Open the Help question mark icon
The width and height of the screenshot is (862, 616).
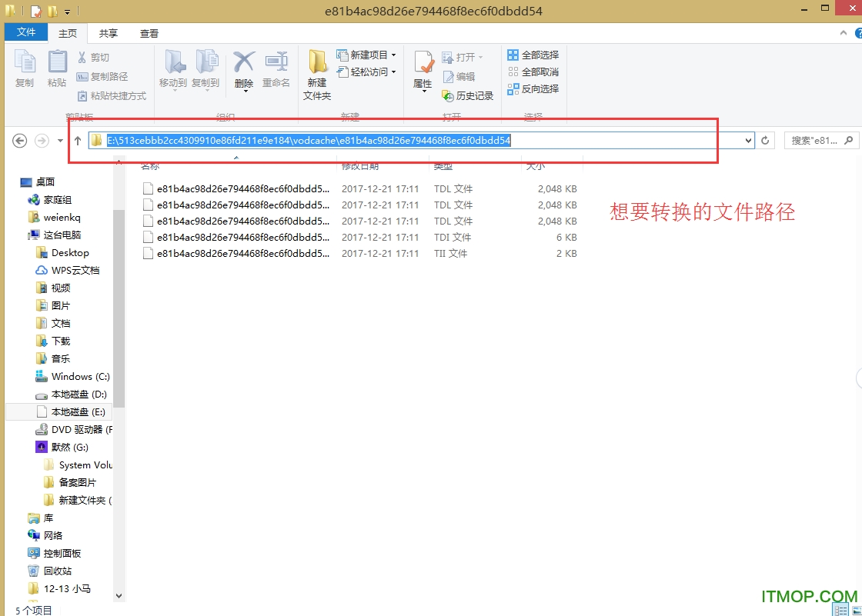pos(858,34)
